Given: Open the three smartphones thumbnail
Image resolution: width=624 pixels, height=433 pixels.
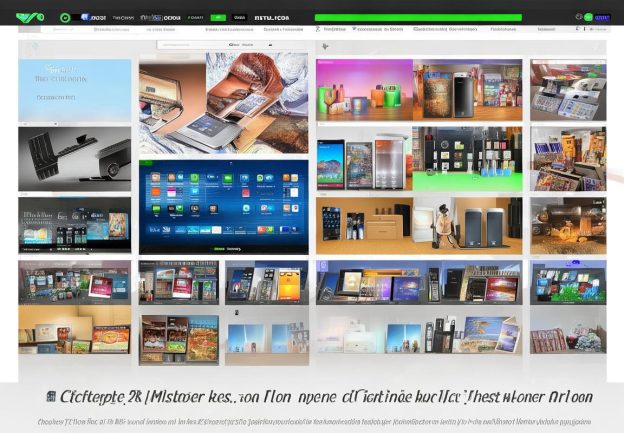Looking at the screenshot, I should (x=364, y=159).
